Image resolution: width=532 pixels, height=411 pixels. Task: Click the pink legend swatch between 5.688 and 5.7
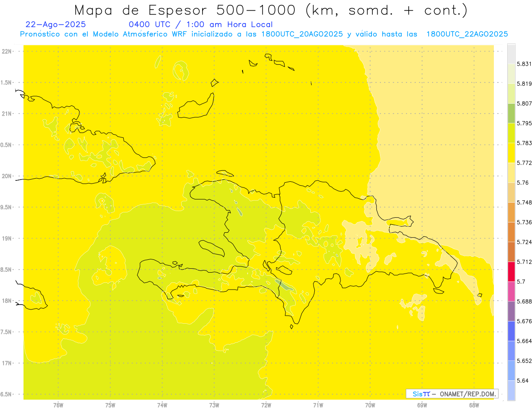(x=511, y=291)
